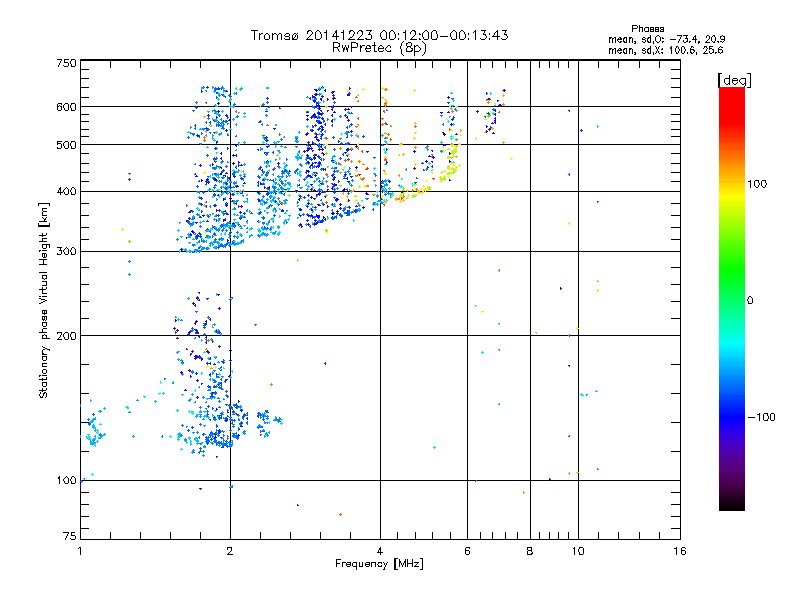Click the '4' frequency axis tick label
Image resolution: width=800 pixels, height=600 pixels.
click(x=380, y=551)
